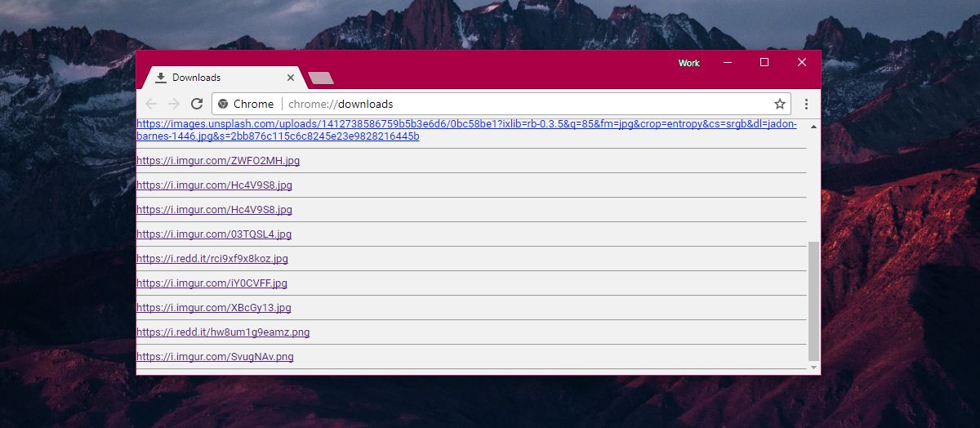Open the Work profile switcher

click(689, 63)
